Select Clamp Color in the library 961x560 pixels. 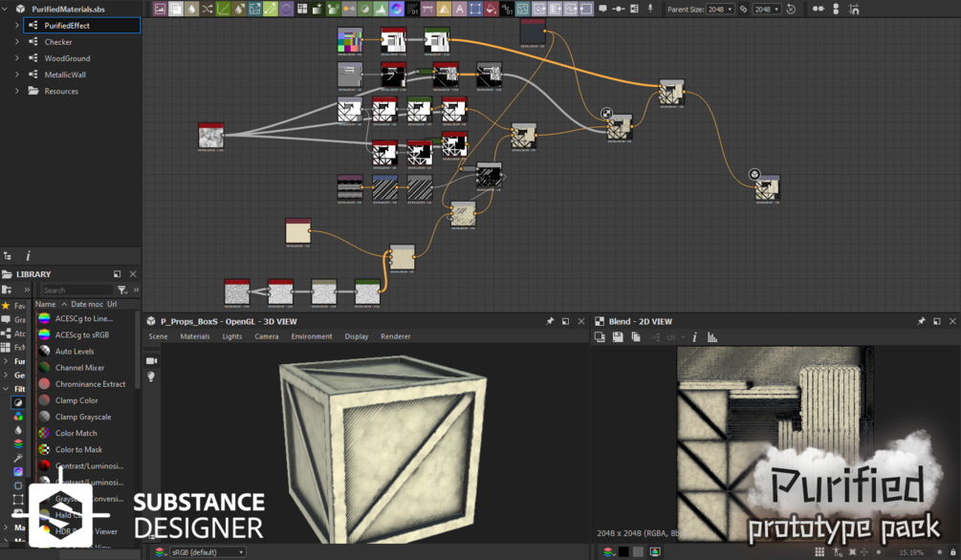(x=76, y=400)
